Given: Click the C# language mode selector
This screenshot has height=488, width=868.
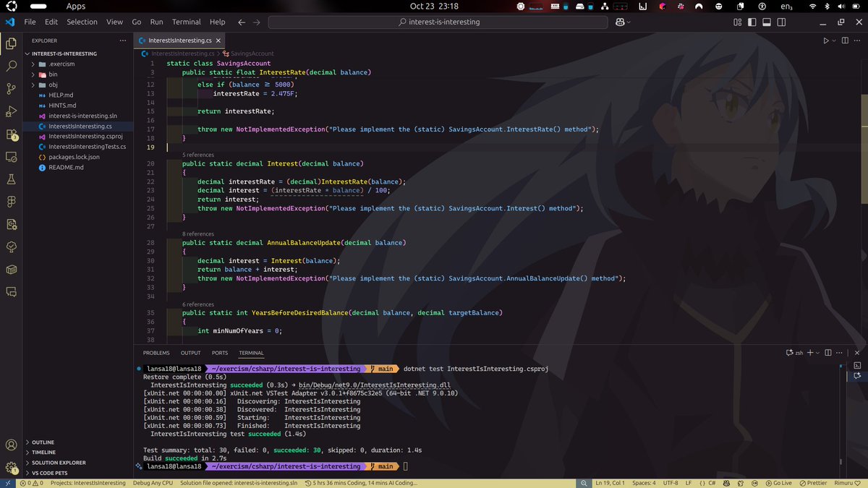Looking at the screenshot, I should (x=711, y=483).
